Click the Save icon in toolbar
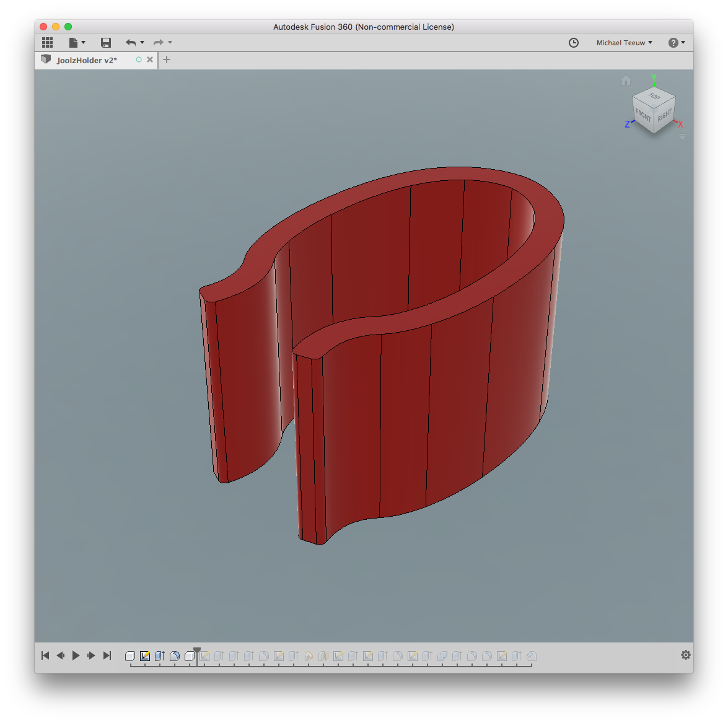 pyautogui.click(x=106, y=43)
